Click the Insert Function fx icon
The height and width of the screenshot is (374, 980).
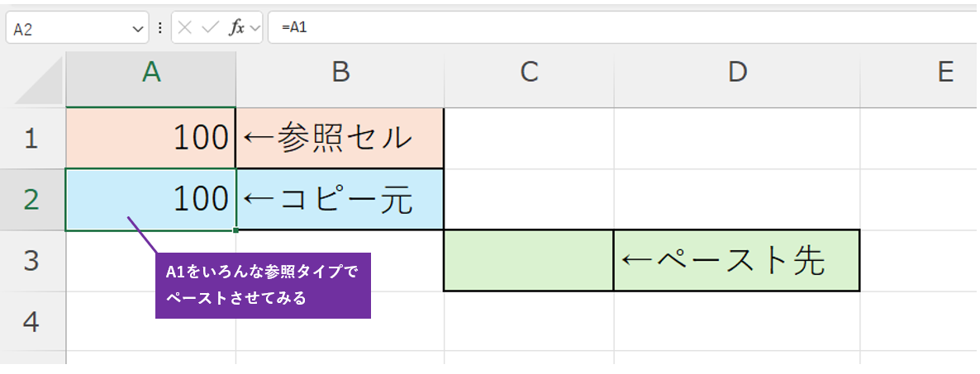tap(236, 27)
